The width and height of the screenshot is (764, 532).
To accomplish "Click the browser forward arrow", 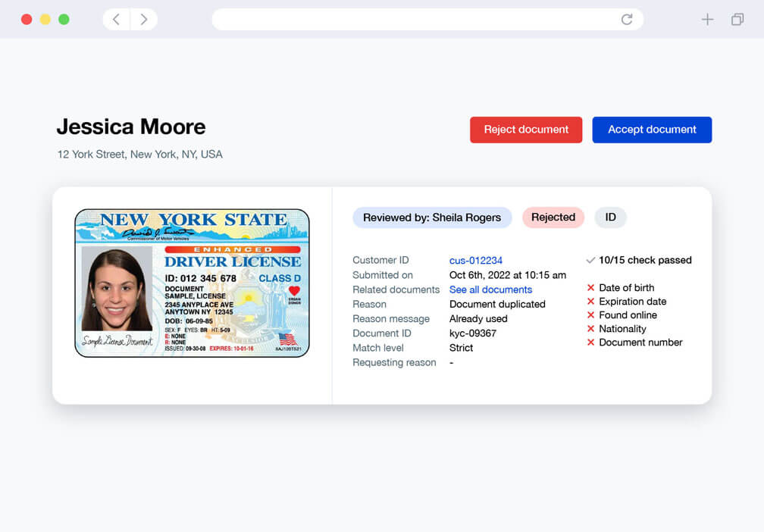I will click(x=143, y=20).
